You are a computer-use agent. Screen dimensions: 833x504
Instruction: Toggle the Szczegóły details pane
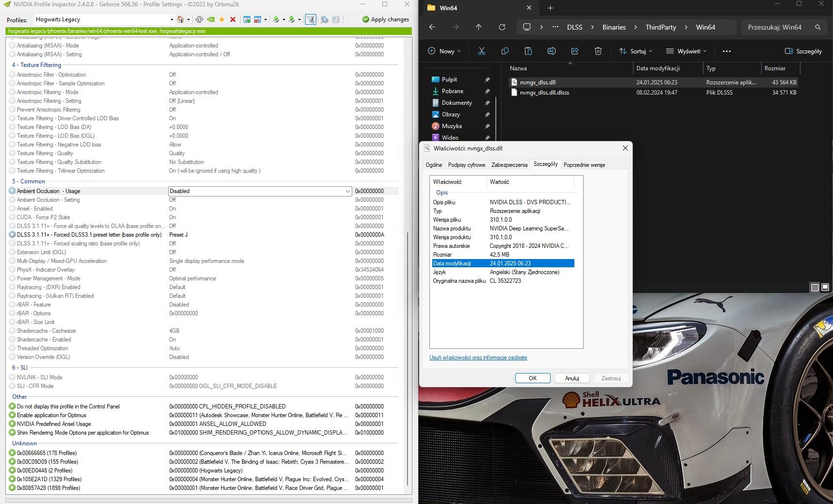[803, 51]
